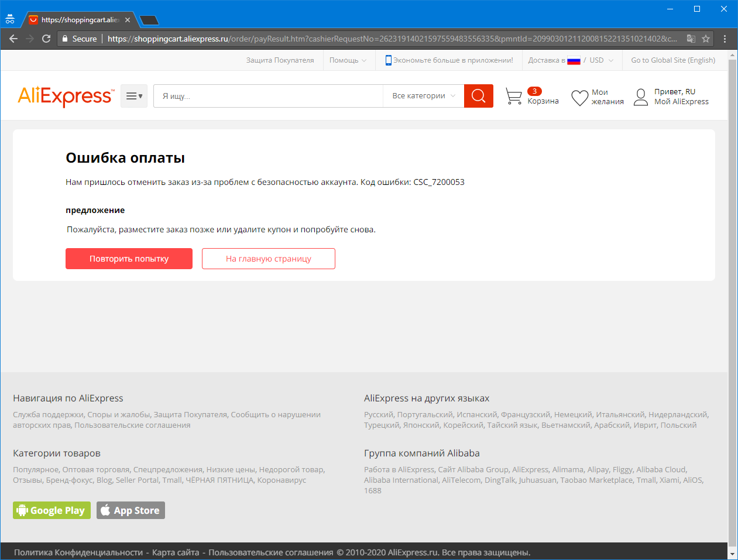Image resolution: width=738 pixels, height=560 pixels.
Task: Bookmark this page with the star icon
Action: (x=706, y=39)
